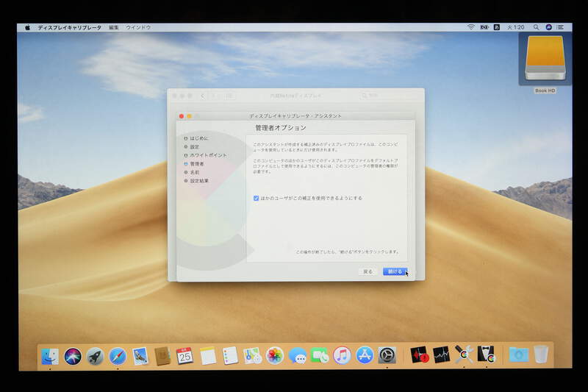This screenshot has height=392, width=588.
Task: Open Reminders list icon in Dock
Action: (x=229, y=356)
